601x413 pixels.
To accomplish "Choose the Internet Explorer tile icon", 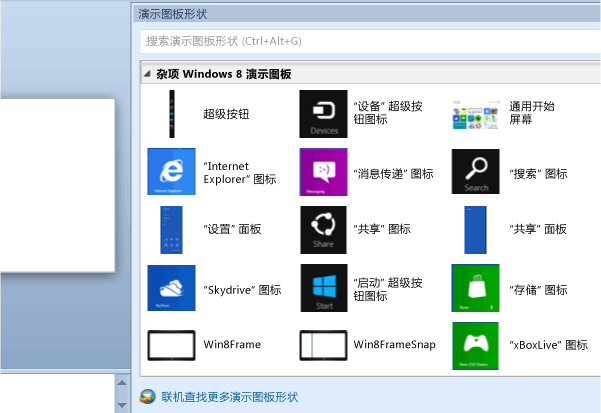I will click(x=171, y=172).
